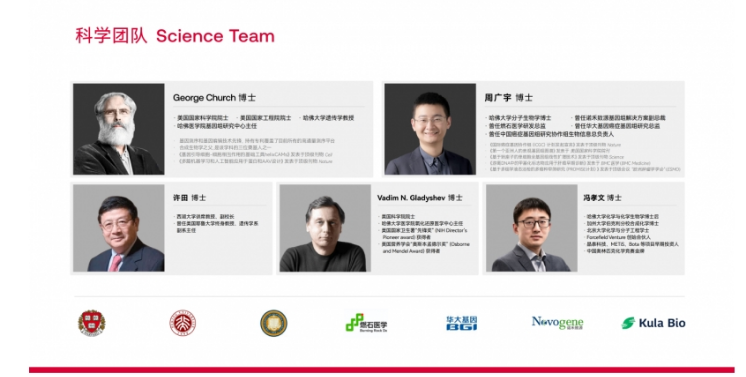Click the Osborne and Mendel Award line
746x377 pixels.
tap(425, 248)
